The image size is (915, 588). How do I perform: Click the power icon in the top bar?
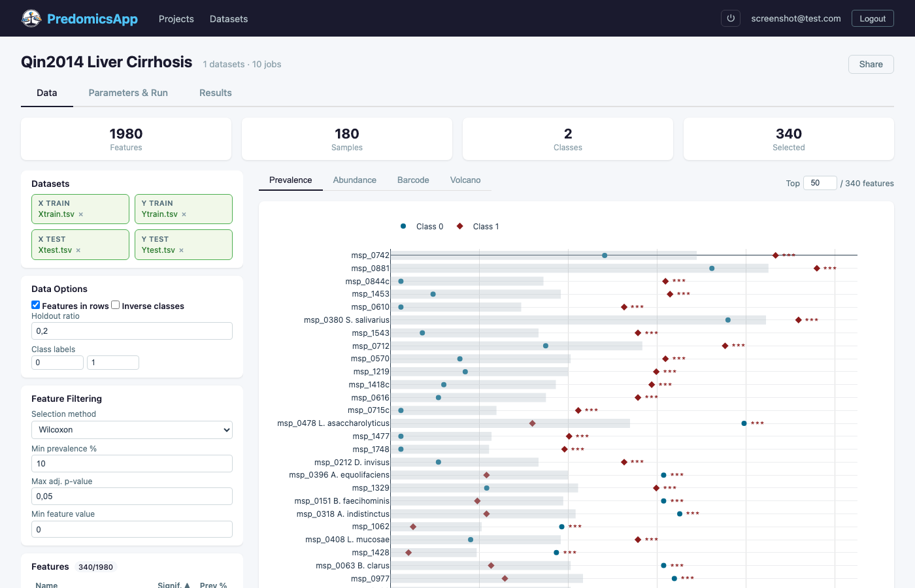coord(731,18)
